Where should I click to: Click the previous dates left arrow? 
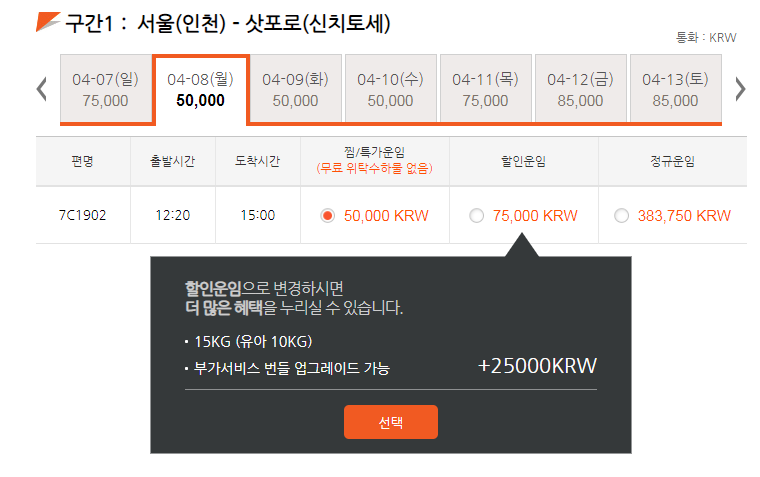42,89
